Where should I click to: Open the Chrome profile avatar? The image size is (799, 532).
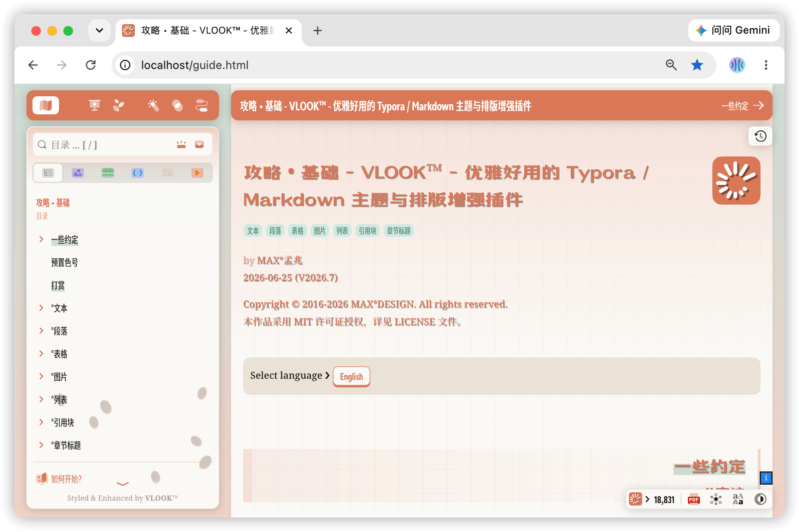point(737,65)
